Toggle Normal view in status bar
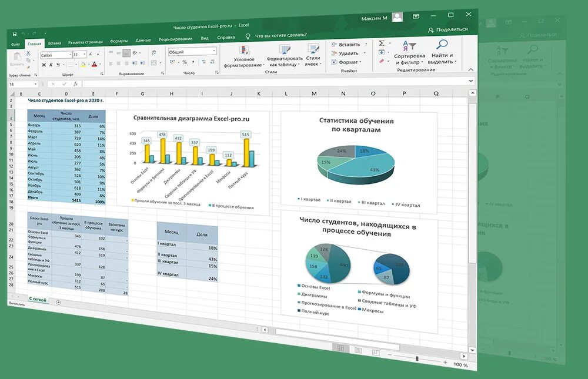This screenshot has width=588, height=379. point(340,348)
